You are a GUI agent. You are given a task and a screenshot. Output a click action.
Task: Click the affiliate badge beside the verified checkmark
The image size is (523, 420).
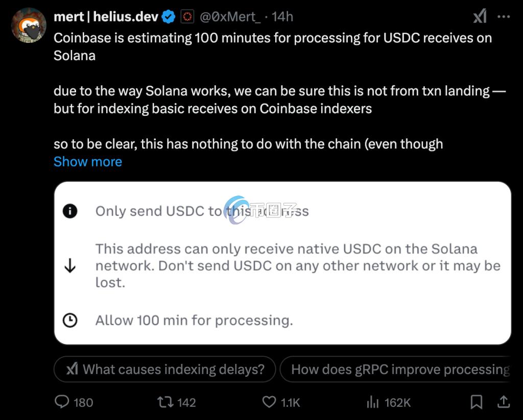click(x=187, y=17)
